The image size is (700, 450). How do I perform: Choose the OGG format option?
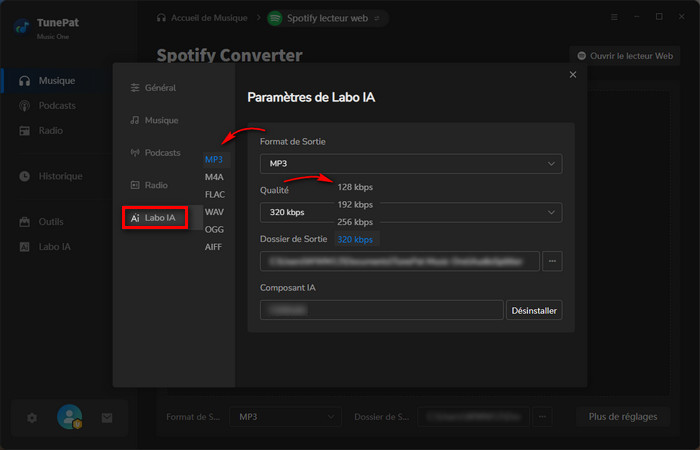[214, 229]
